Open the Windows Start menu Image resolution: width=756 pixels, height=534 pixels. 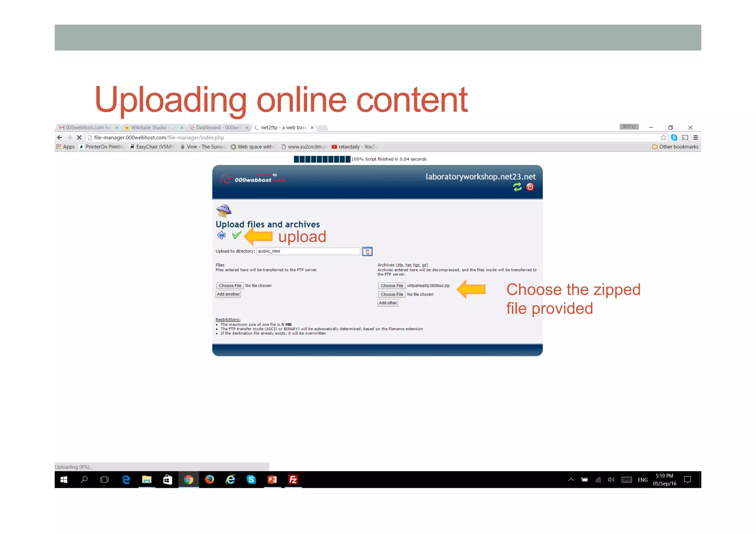point(64,480)
